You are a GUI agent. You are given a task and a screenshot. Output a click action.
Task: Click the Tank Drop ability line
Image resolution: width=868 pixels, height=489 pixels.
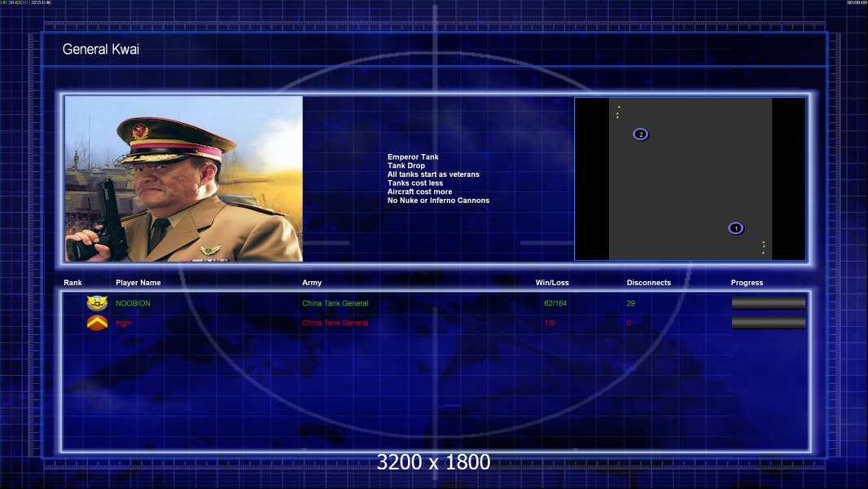(x=406, y=165)
